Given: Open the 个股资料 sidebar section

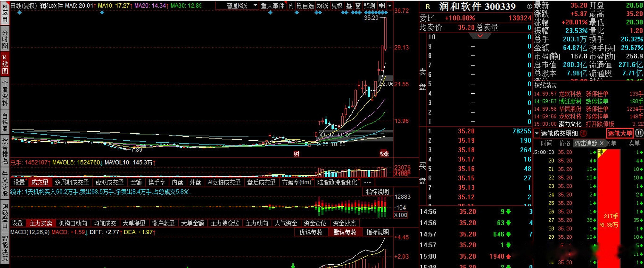Looking at the screenshot, I should 5,93.
